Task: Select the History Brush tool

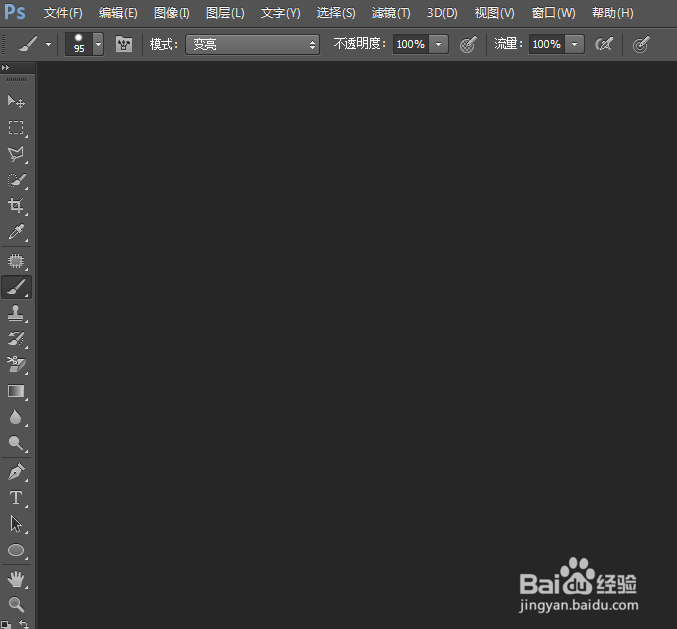Action: [16, 339]
